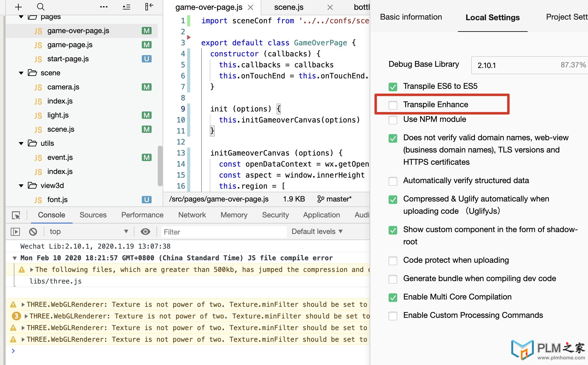Image resolution: width=588 pixels, height=365 pixels.
Task: Close the scene.js editor tab
Action: [x=330, y=7]
